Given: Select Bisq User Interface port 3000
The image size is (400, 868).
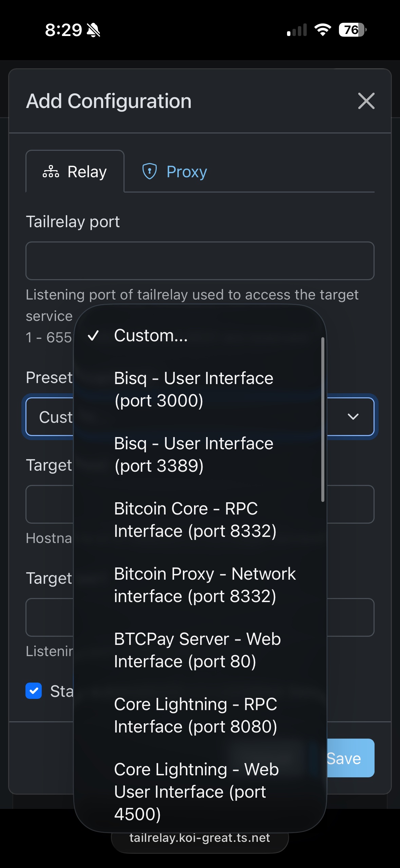Looking at the screenshot, I should tap(193, 389).
